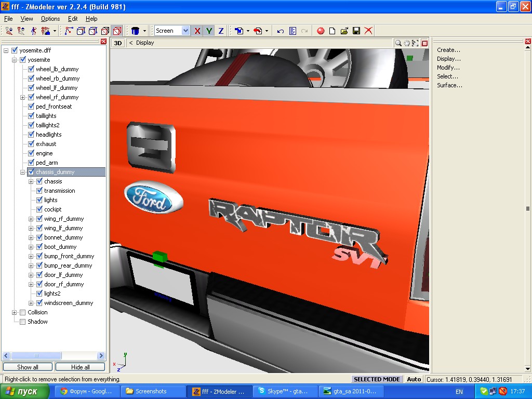Image resolution: width=532 pixels, height=399 pixels.
Task: Select the transmission tree item
Action: [x=59, y=191]
